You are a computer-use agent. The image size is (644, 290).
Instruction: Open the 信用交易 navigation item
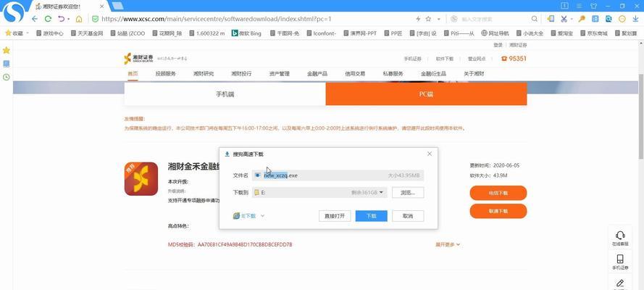[x=355, y=74]
